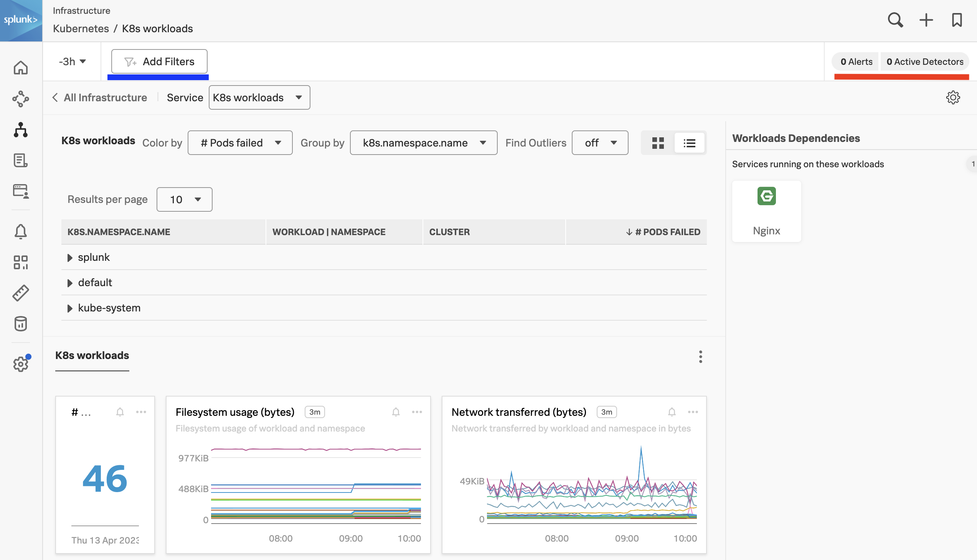Click the Nginx service label
Screen dimensions: 977x560
766,231
